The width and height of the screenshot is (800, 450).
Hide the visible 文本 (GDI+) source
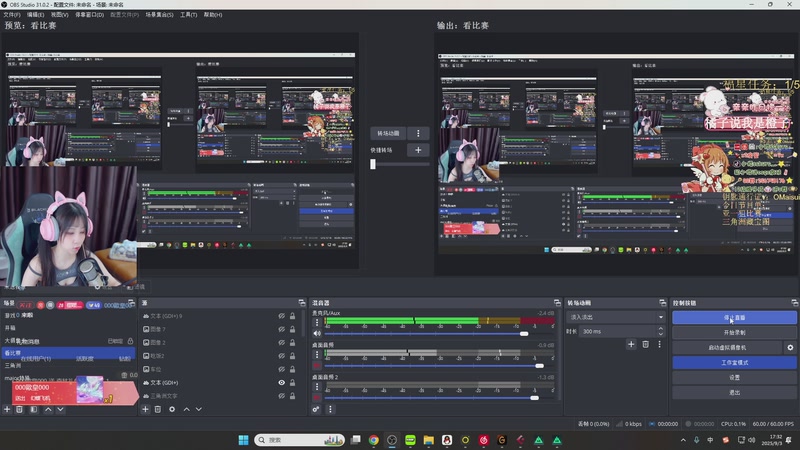tap(282, 383)
